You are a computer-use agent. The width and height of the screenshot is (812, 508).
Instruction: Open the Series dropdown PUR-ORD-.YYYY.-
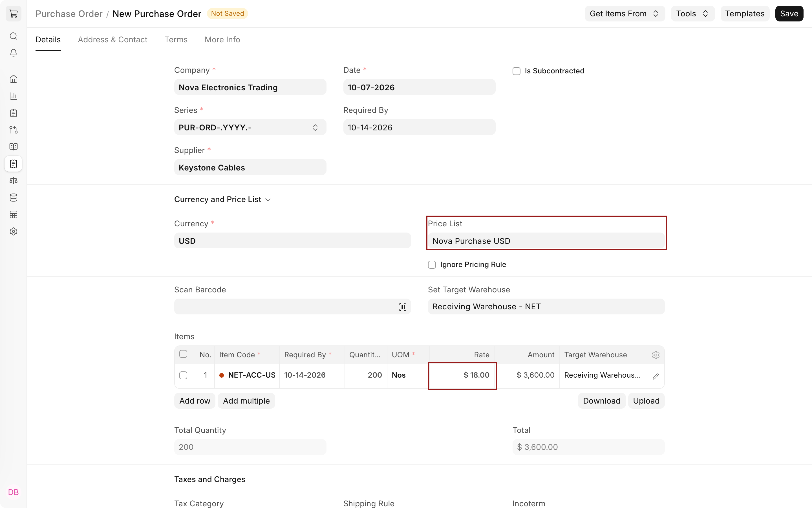pyautogui.click(x=250, y=127)
